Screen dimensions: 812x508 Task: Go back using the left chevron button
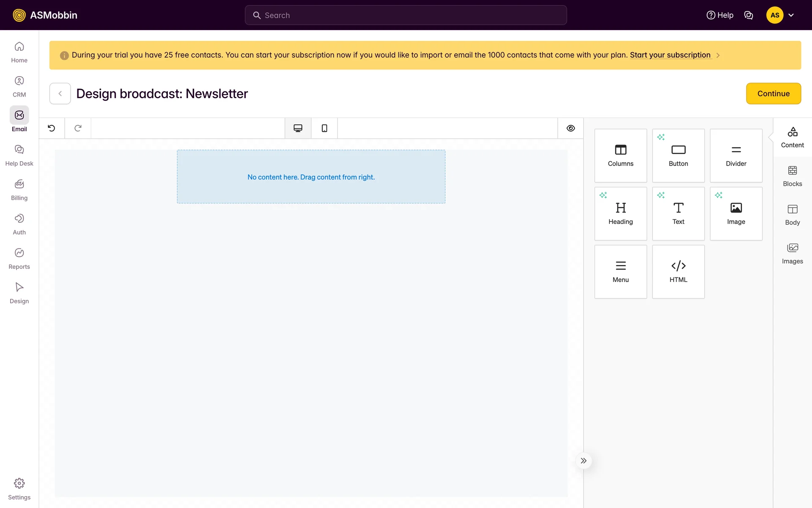(x=60, y=94)
